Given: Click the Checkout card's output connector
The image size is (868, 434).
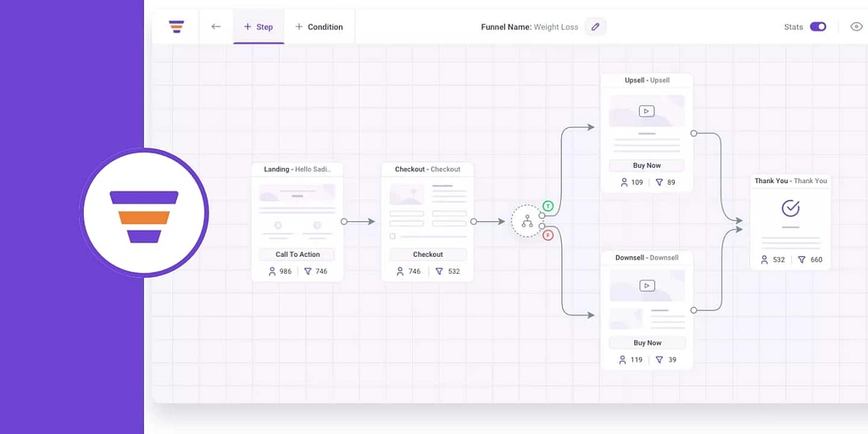Looking at the screenshot, I should tap(473, 221).
